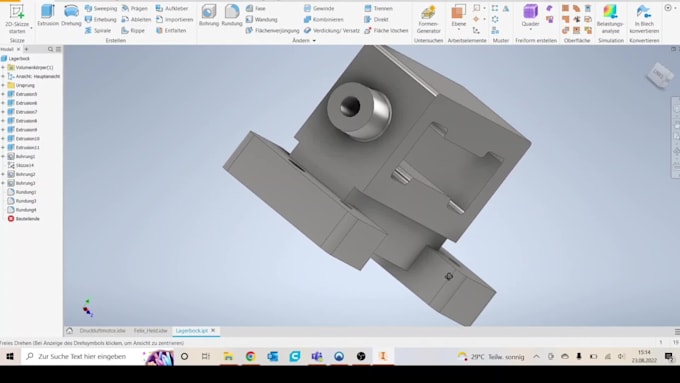Screen dimensions: 680x383
Task: Close the Lagerbock.ipt tab
Action: click(x=213, y=331)
